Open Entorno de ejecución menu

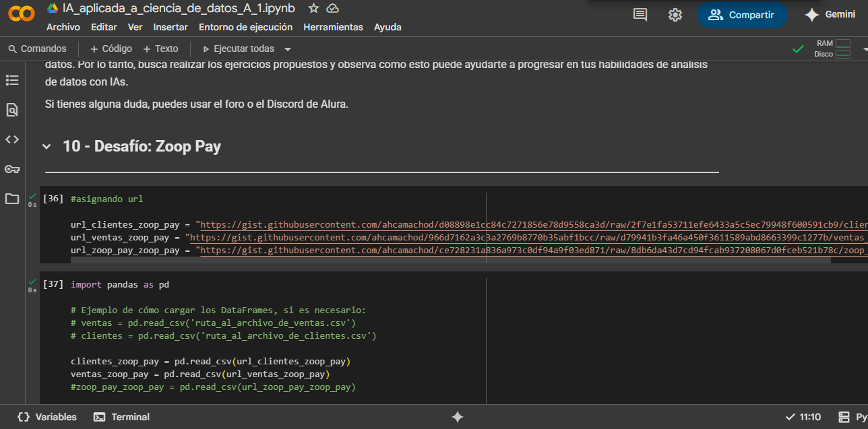[245, 27]
